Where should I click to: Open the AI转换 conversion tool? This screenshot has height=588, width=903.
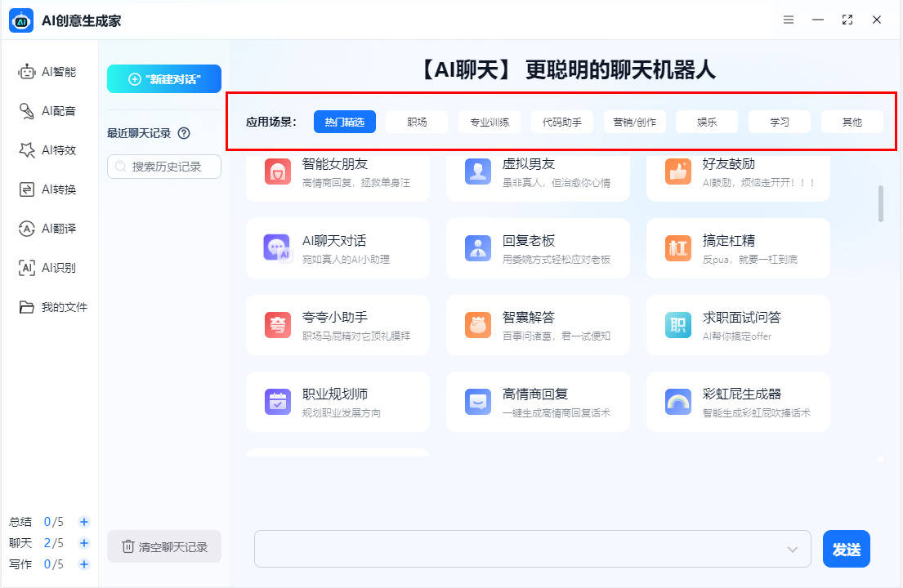47,189
